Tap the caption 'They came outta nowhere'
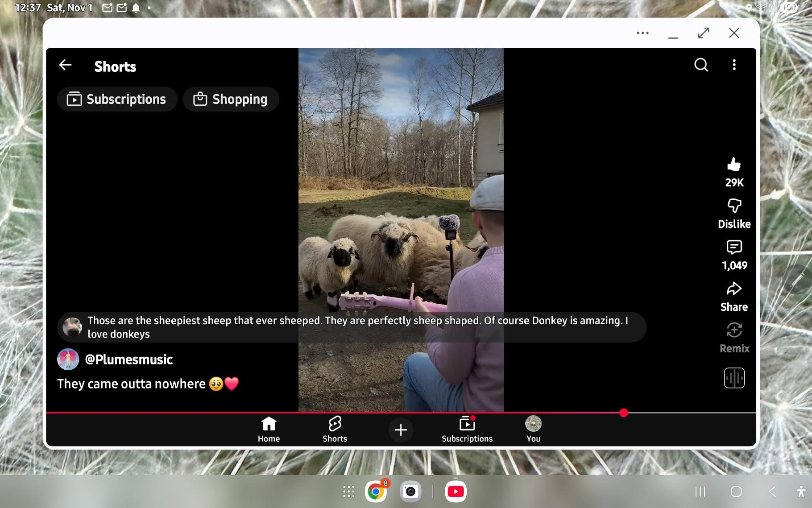This screenshot has width=812, height=508. click(131, 384)
